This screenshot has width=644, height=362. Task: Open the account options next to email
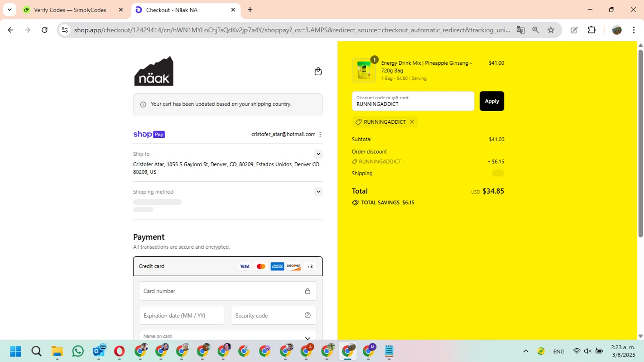[320, 134]
